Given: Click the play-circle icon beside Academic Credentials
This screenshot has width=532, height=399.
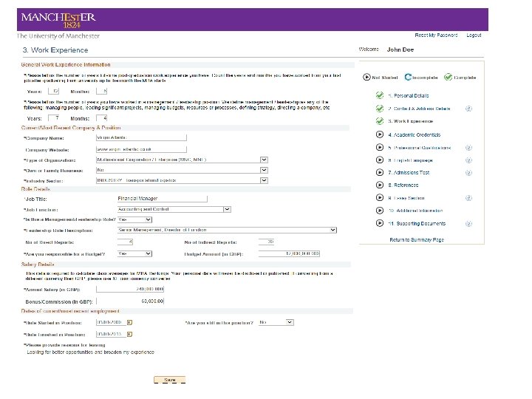Looking at the screenshot, I should [380, 134].
